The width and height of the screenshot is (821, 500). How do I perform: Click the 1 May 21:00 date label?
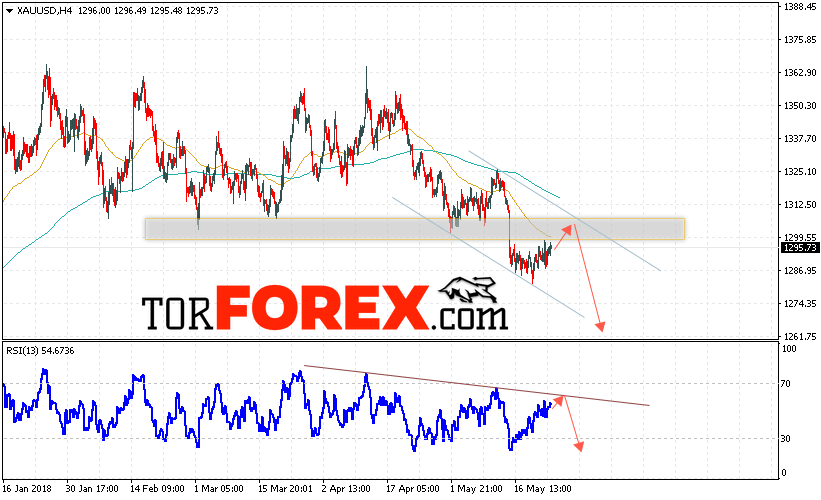point(476,489)
